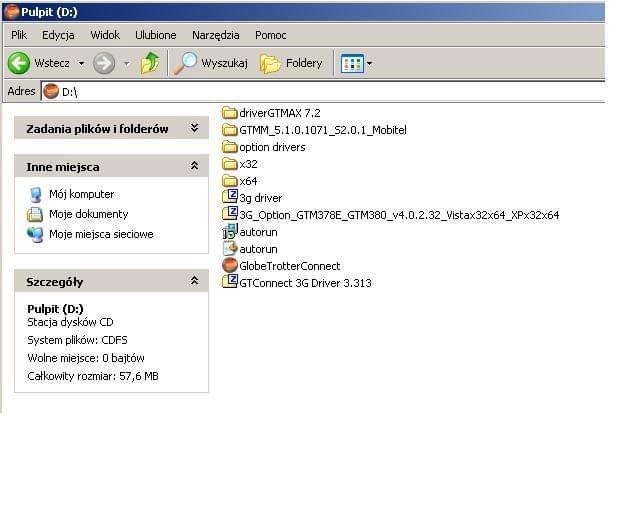Select driverGTMAX 7.2 folder icon
This screenshot has height=512, width=640.
pyautogui.click(x=230, y=113)
